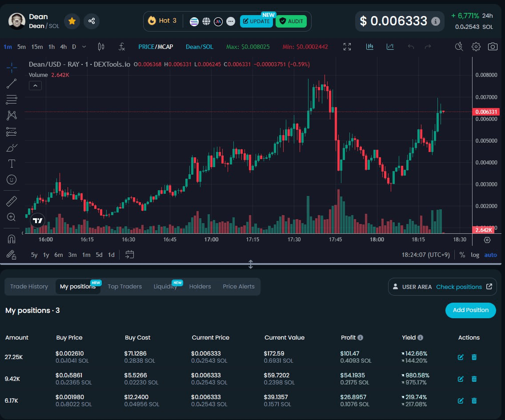This screenshot has width=505, height=420.
Task: Select the ruler measure tool
Action: 12,201
